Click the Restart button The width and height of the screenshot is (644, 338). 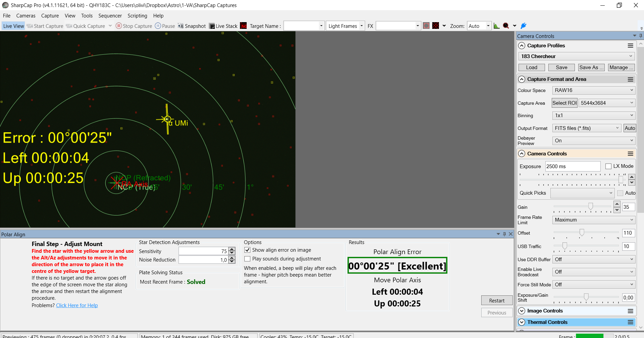pos(497,300)
